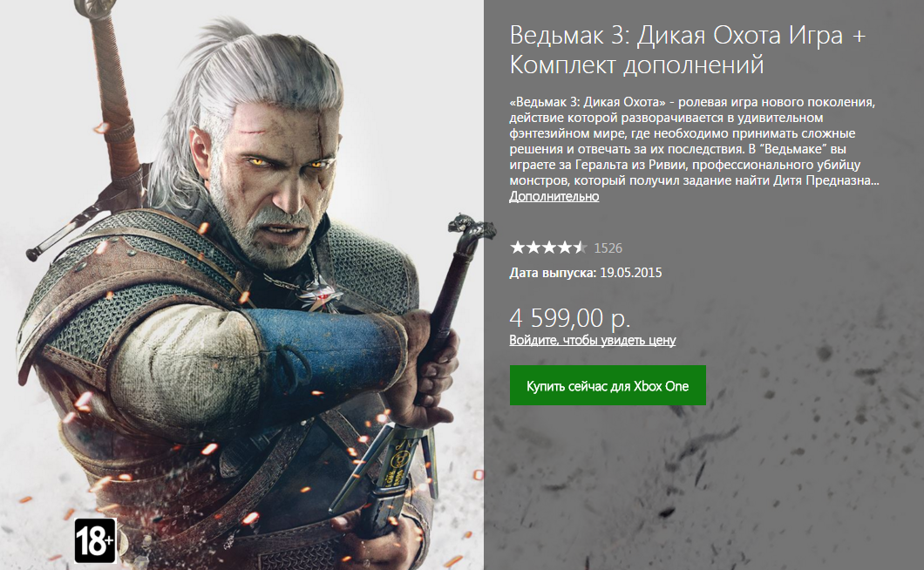This screenshot has width=924, height=570.
Task: Click the Дата выпуска label
Action: click(553, 273)
